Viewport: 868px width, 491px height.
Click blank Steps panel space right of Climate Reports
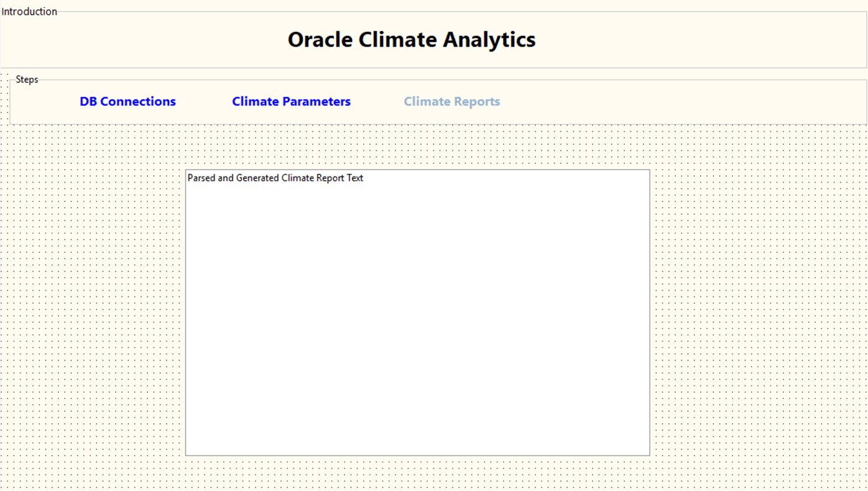(x=684, y=103)
